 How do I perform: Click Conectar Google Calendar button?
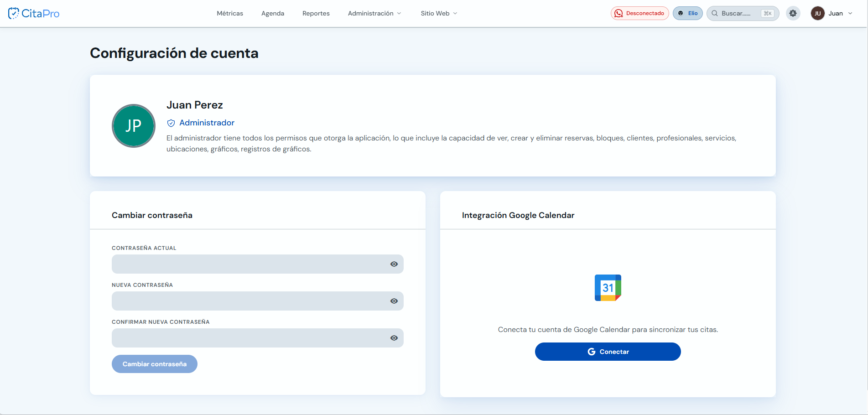[608, 352]
